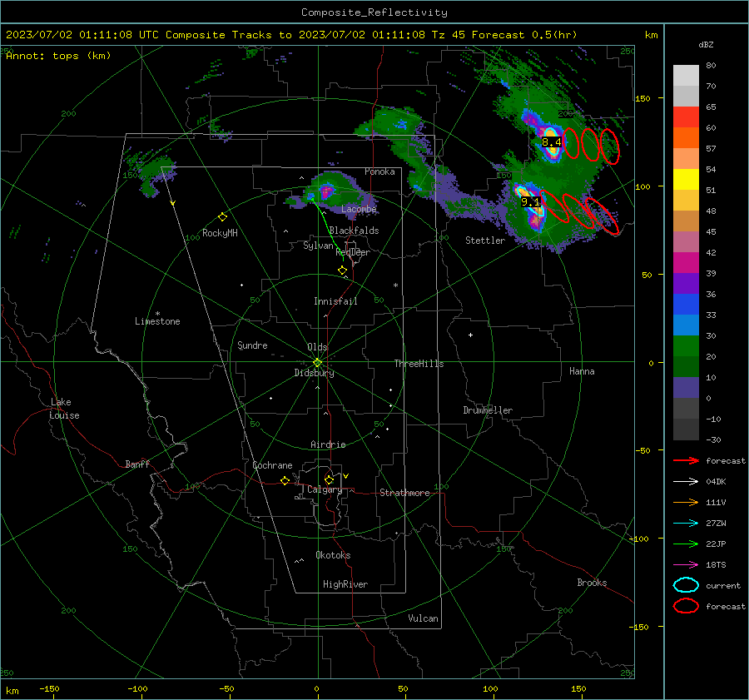Click the Sundre town label

252,345
